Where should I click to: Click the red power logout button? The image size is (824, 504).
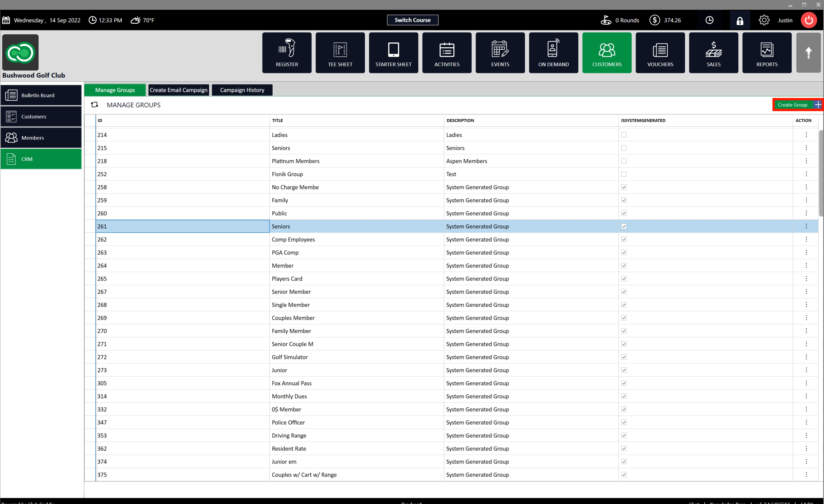click(x=809, y=20)
